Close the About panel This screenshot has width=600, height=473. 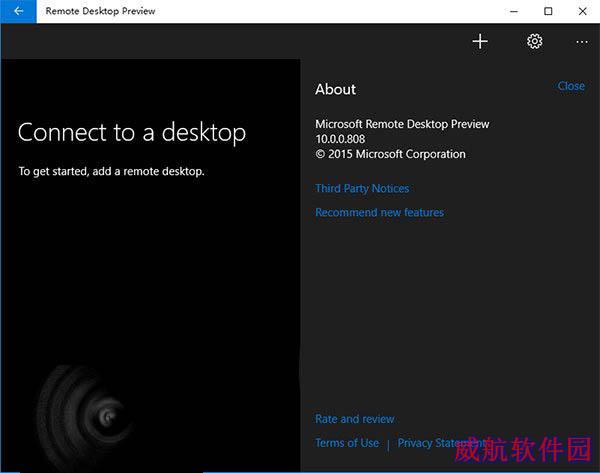(x=571, y=86)
